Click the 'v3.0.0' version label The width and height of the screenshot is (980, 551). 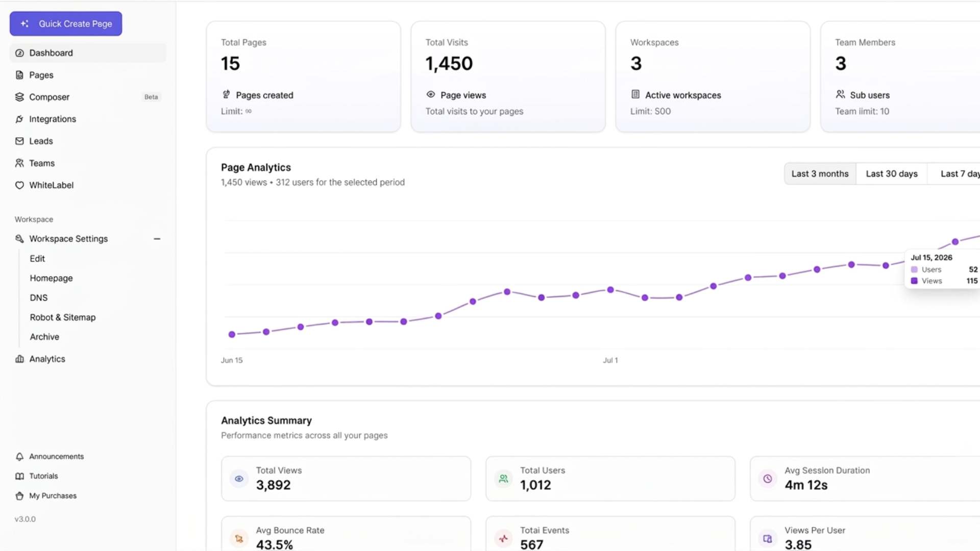[x=25, y=519]
